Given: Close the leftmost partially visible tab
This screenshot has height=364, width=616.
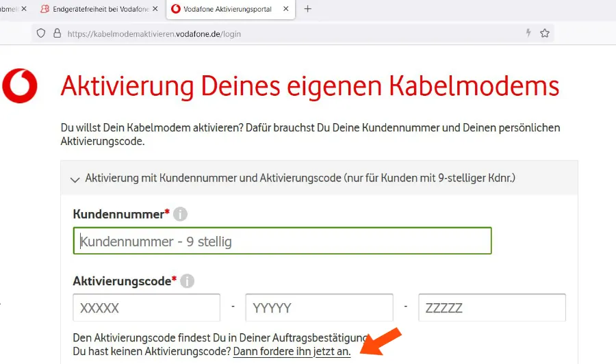Looking at the screenshot, I should [25, 9].
